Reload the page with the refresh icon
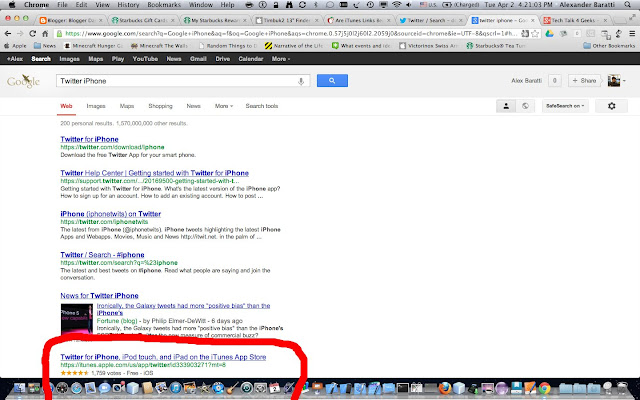 (33, 33)
